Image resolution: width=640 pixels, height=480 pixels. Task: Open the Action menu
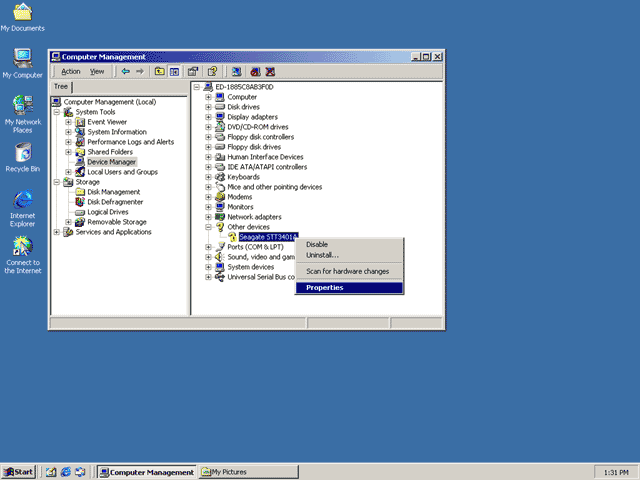(x=71, y=72)
